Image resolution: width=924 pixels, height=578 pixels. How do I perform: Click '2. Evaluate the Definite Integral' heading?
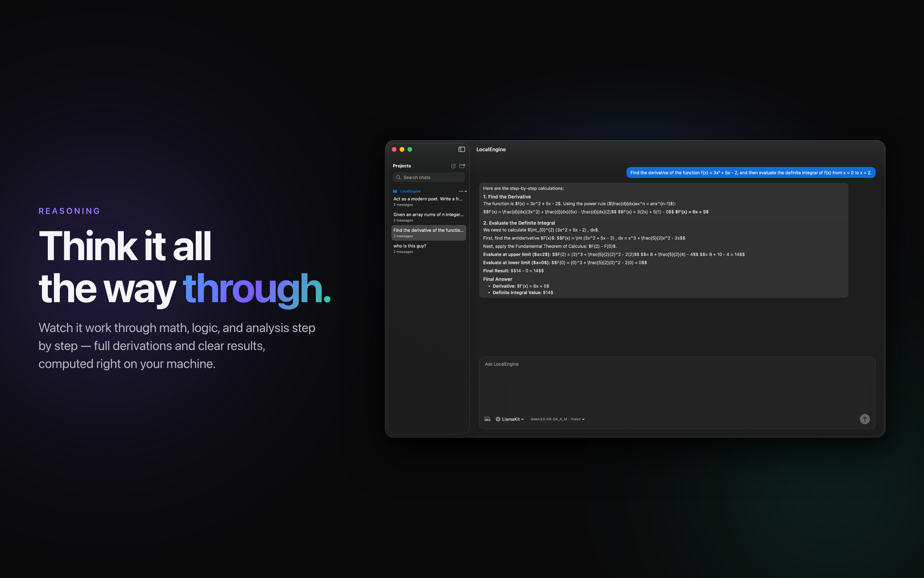click(x=519, y=223)
